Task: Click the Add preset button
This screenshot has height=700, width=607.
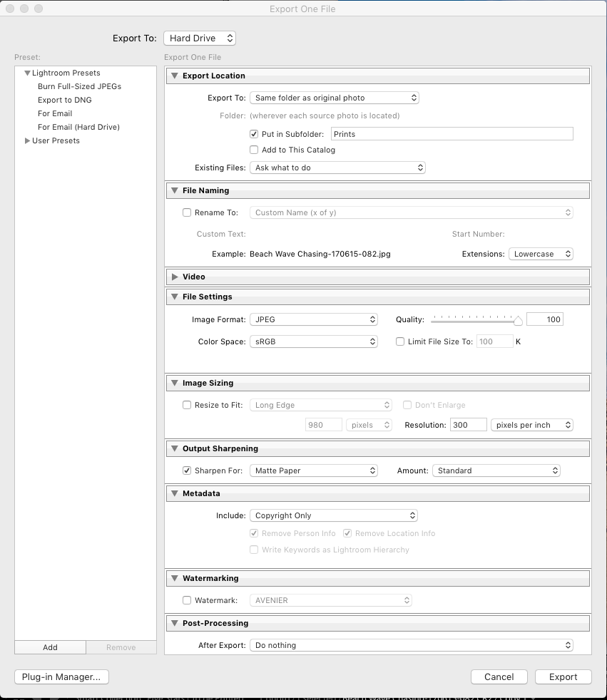Action: point(50,647)
